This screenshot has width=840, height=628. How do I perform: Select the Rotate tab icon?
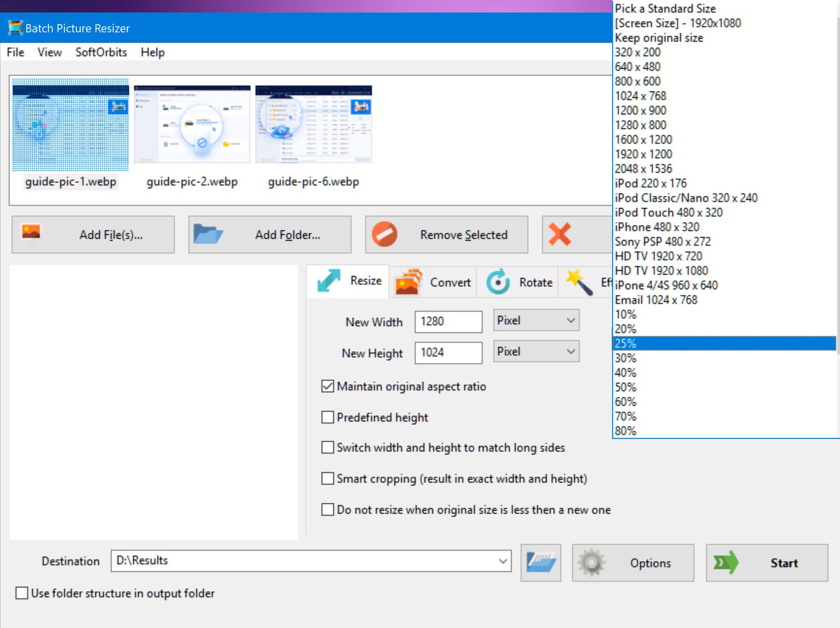[x=498, y=282]
